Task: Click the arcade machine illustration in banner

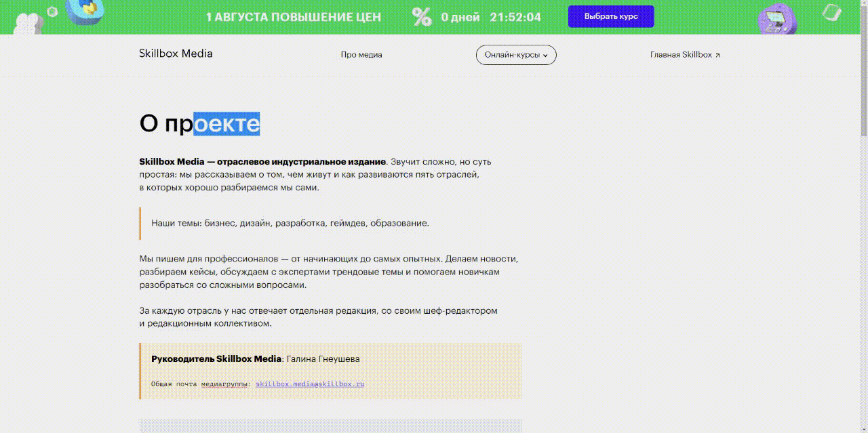Action: (x=777, y=18)
